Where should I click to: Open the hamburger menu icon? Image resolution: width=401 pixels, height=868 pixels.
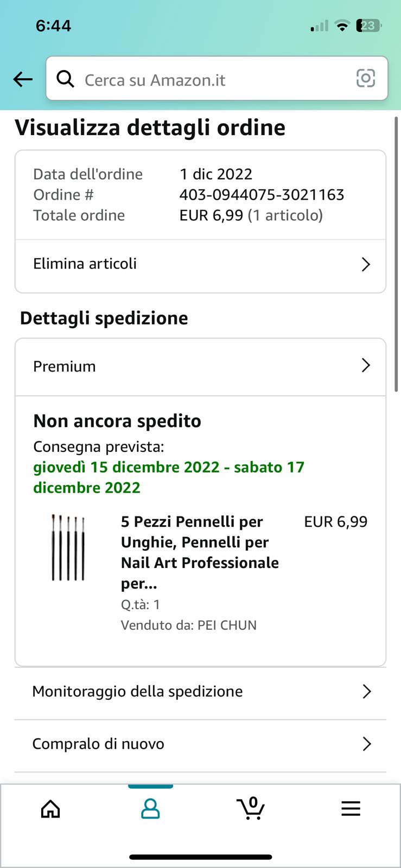351,809
